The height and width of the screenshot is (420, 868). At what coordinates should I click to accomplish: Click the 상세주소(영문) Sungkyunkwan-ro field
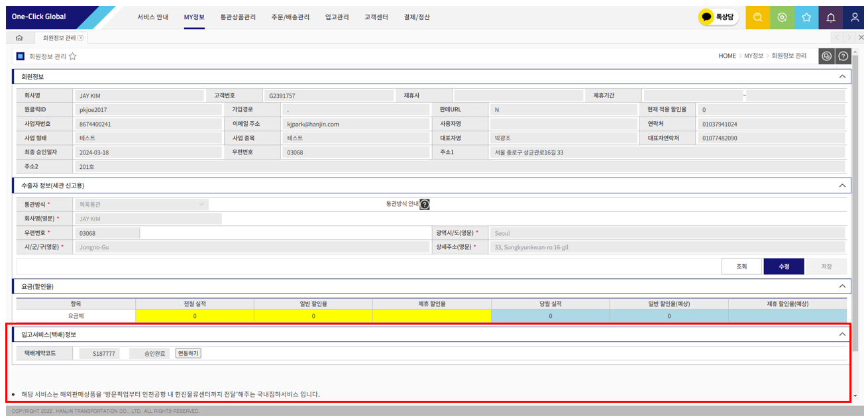667,247
